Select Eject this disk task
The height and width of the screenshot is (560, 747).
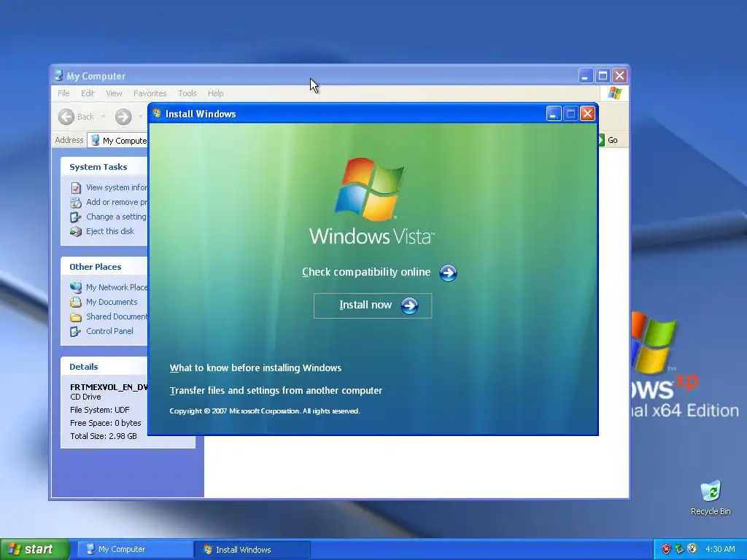[x=110, y=231]
